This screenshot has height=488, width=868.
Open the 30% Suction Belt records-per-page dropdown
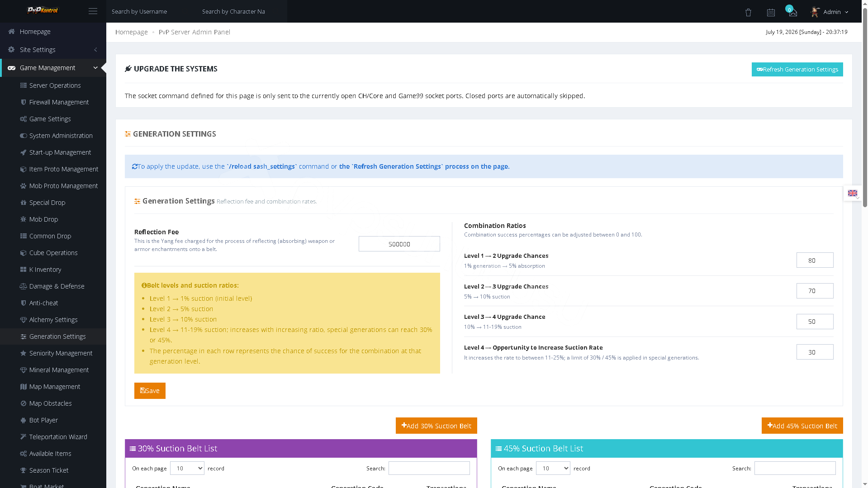(187, 468)
